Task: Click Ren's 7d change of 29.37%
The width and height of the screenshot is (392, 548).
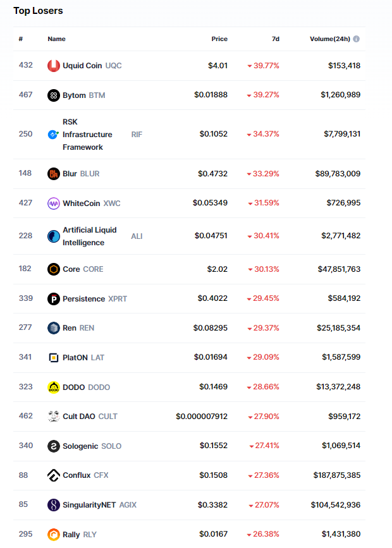Action: pyautogui.click(x=263, y=328)
